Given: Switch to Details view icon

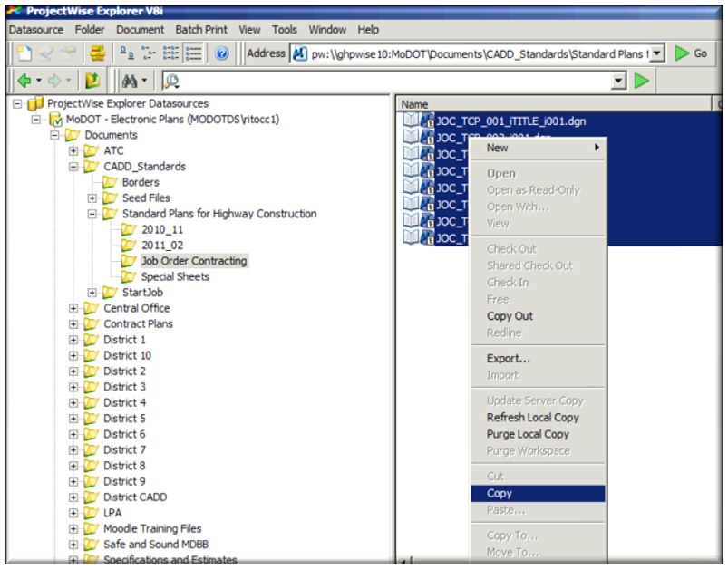Looking at the screenshot, I should tap(193, 53).
